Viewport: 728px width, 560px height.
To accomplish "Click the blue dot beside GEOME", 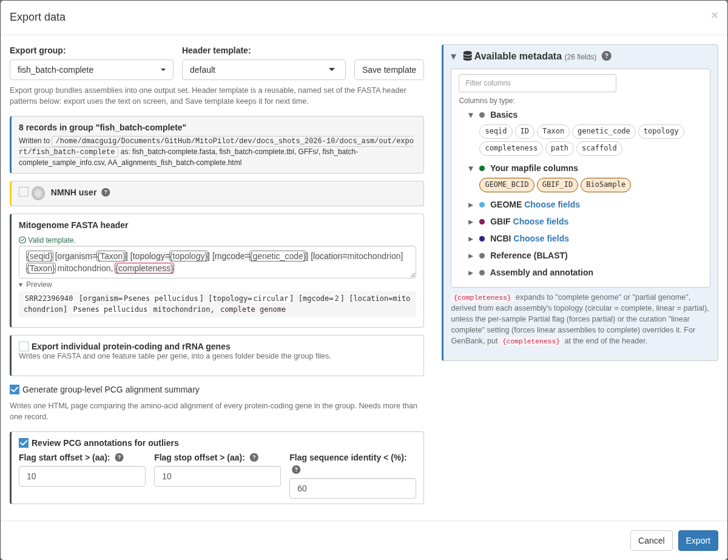I will coord(482,205).
